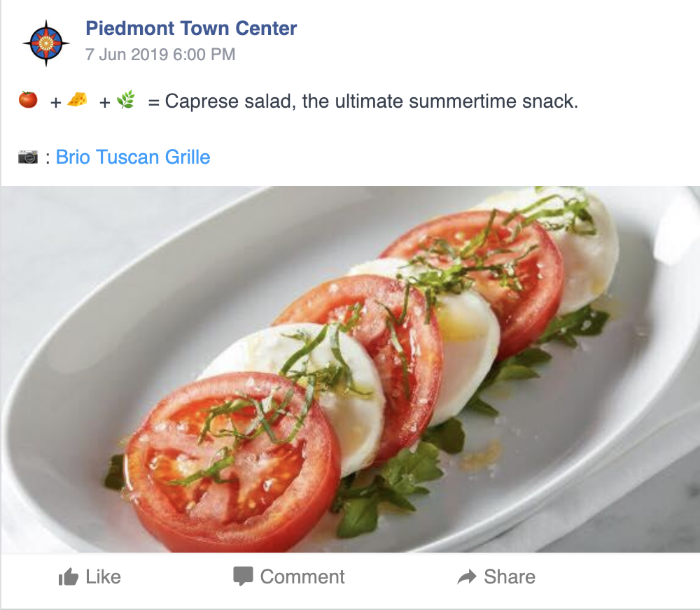Click the 7 Jun 2019 6:00 PM timestamp

click(160, 55)
